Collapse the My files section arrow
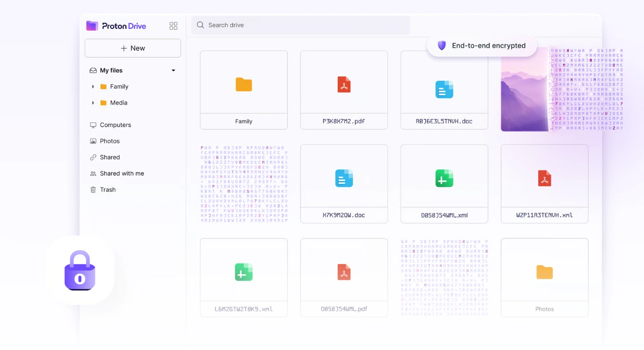 [173, 71]
